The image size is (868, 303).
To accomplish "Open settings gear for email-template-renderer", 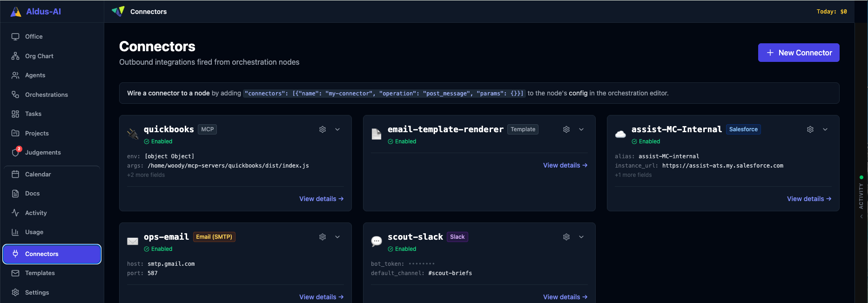I will 566,129.
